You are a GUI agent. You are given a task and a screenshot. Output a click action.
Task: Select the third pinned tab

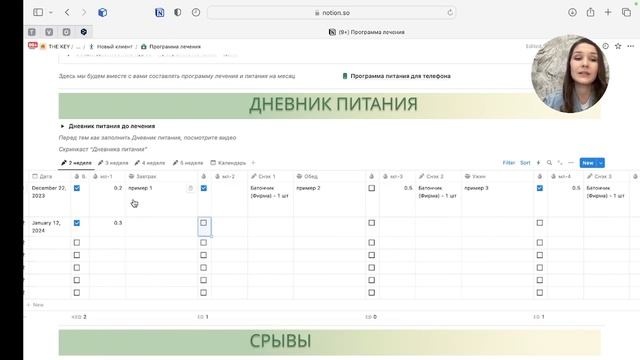[66, 32]
